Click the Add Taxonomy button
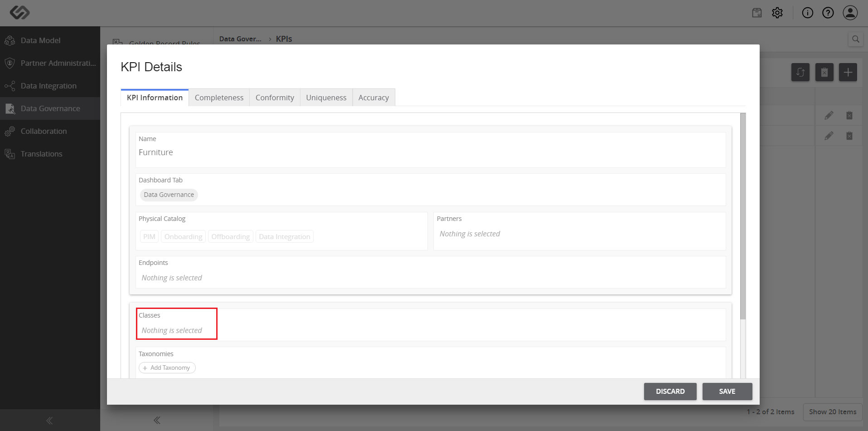 (x=167, y=367)
